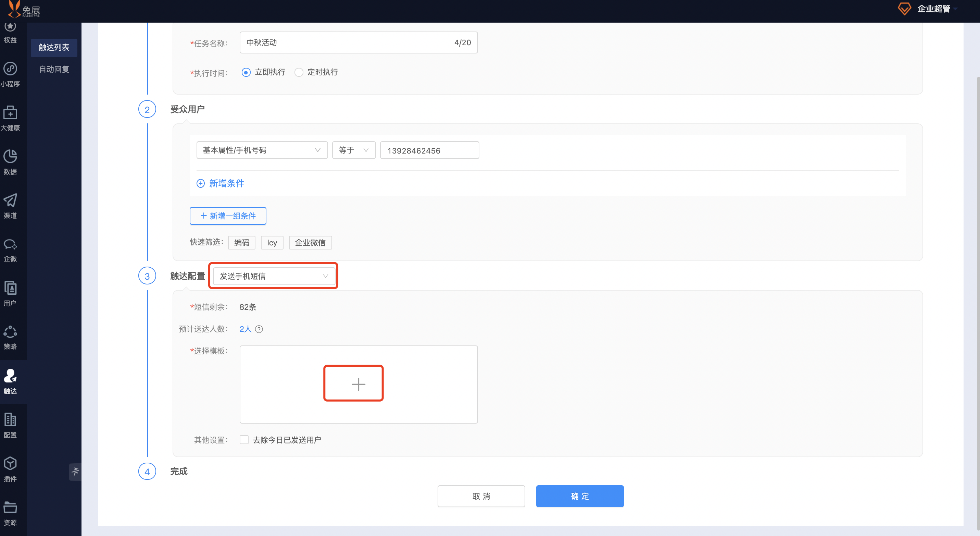Select 自动回复 submenu item
980x536 pixels.
[54, 69]
